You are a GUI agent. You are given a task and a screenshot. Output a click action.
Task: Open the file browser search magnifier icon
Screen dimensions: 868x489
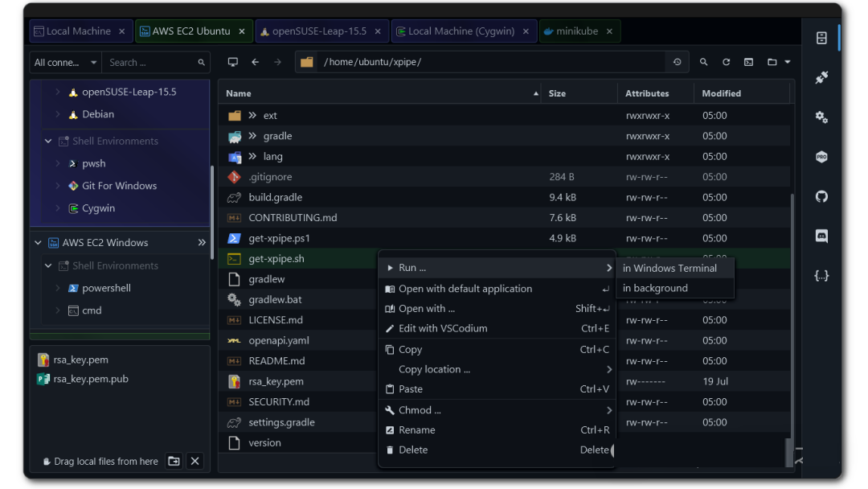(703, 62)
